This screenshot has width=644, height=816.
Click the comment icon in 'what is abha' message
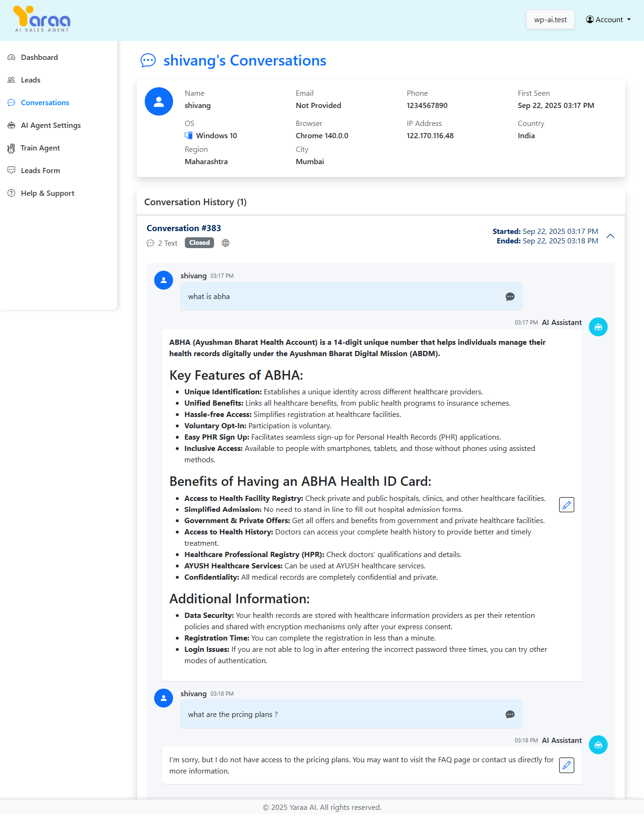pos(510,297)
